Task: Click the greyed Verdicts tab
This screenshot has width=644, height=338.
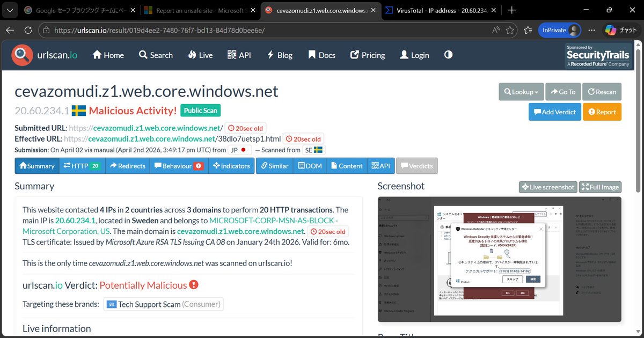Action: pyautogui.click(x=417, y=166)
